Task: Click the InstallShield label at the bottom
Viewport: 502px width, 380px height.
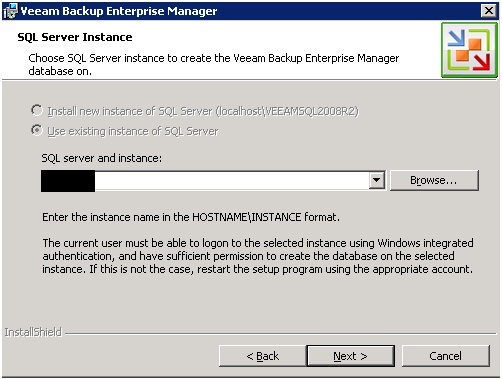Action: point(33,332)
